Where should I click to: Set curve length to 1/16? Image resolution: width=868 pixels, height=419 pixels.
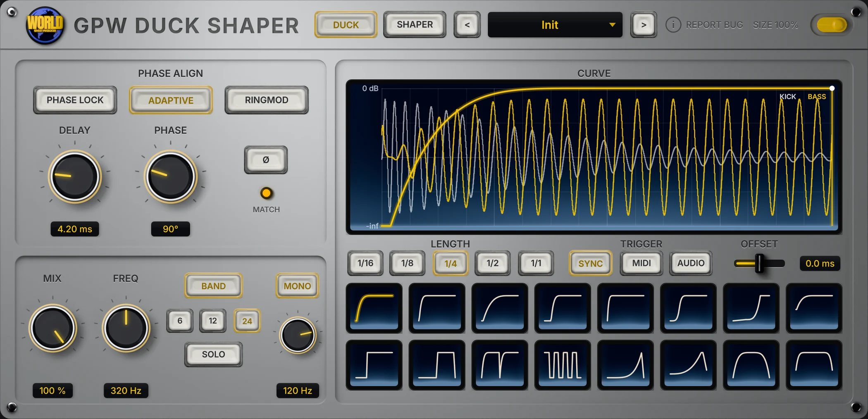[365, 263]
